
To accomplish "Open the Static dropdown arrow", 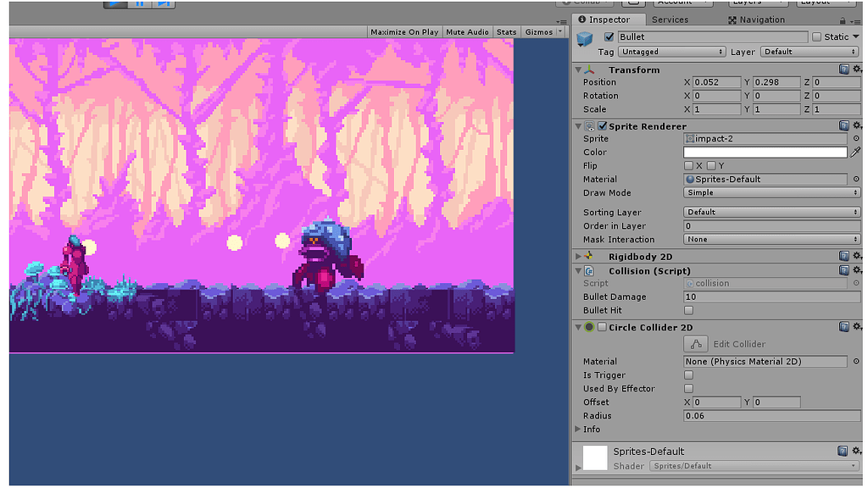I will click(x=857, y=36).
